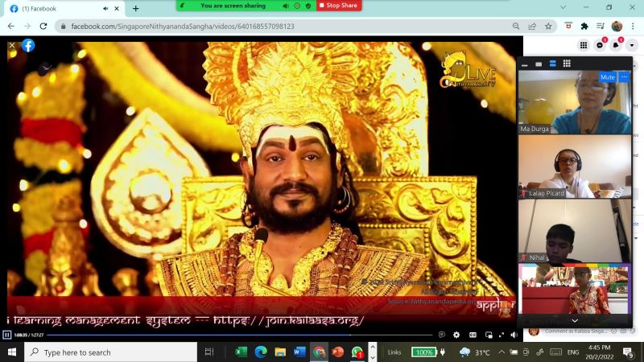Open the Facebook Messenger icon

(x=601, y=45)
